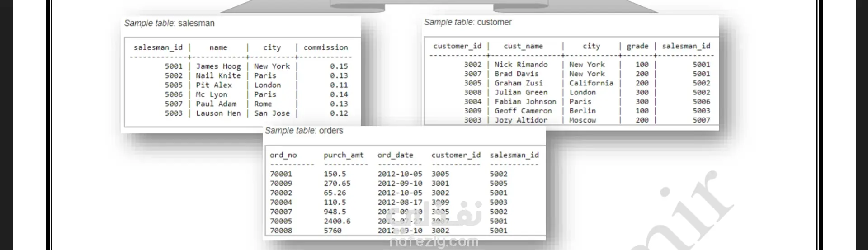
Task: Select customer 'Julian Green'
Action: pos(521,92)
